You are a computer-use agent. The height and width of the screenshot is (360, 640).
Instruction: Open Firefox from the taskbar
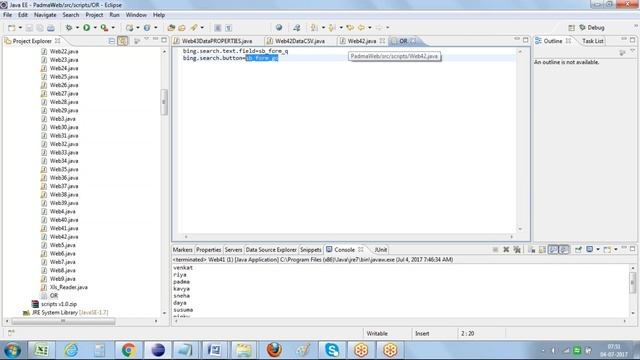coord(274,350)
